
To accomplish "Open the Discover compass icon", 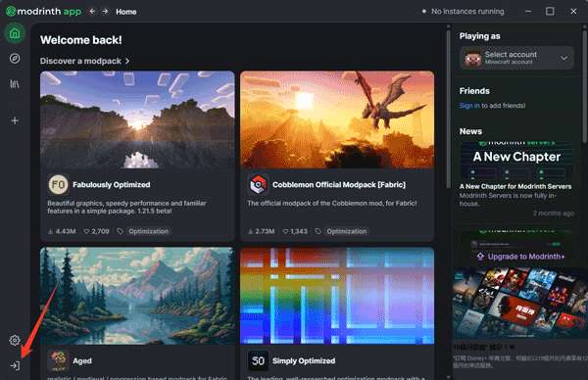I will 15,59.
